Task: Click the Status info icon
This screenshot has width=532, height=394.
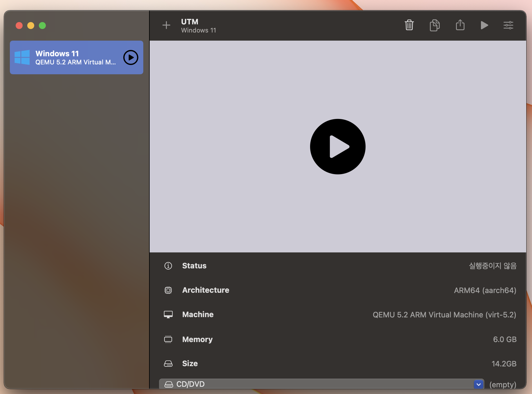Action: pos(168,266)
